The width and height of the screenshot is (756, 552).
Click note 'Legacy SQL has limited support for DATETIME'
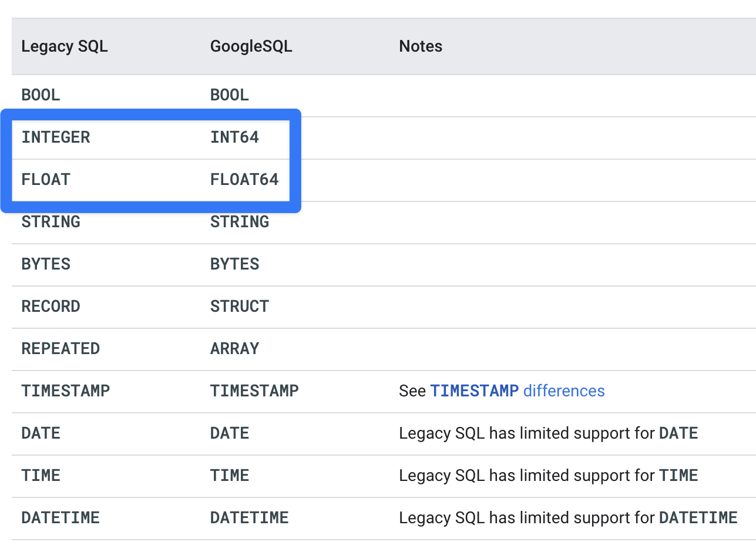click(x=568, y=518)
